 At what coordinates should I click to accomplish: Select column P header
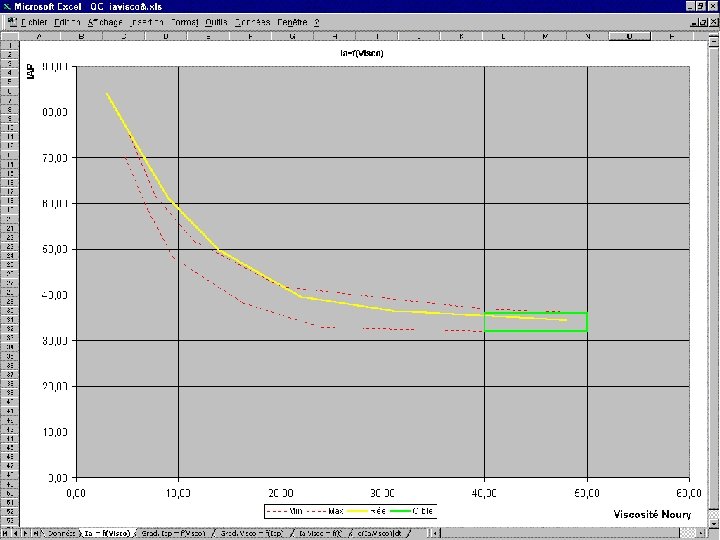click(672, 36)
